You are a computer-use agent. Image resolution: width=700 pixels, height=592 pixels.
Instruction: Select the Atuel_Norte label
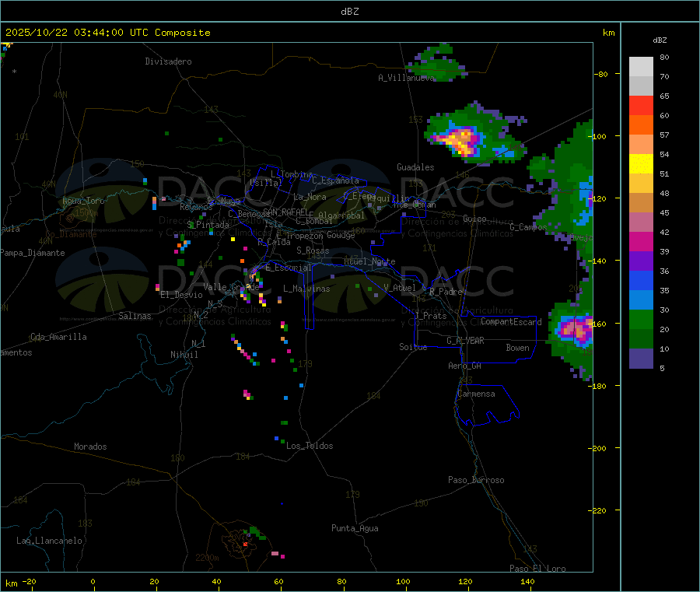tap(369, 261)
